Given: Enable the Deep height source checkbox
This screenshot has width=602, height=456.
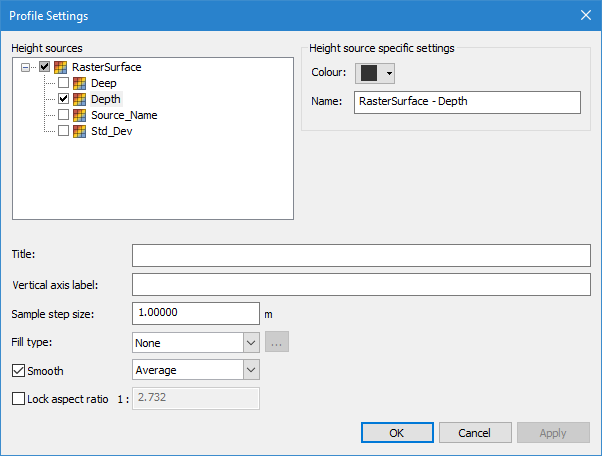Looking at the screenshot, I should tap(63, 83).
